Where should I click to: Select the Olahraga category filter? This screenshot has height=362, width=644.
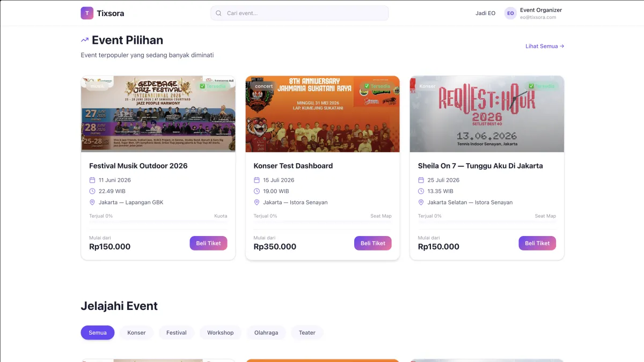pyautogui.click(x=266, y=333)
